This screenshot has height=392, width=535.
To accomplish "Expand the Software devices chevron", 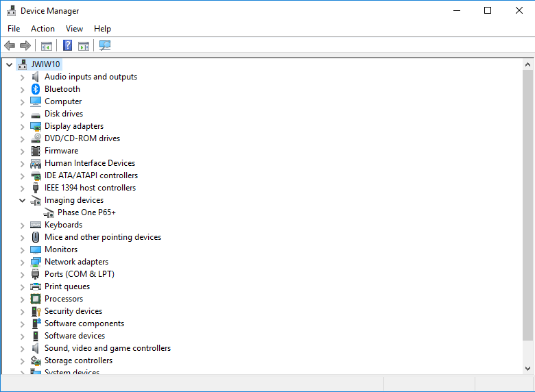I will tap(22, 336).
